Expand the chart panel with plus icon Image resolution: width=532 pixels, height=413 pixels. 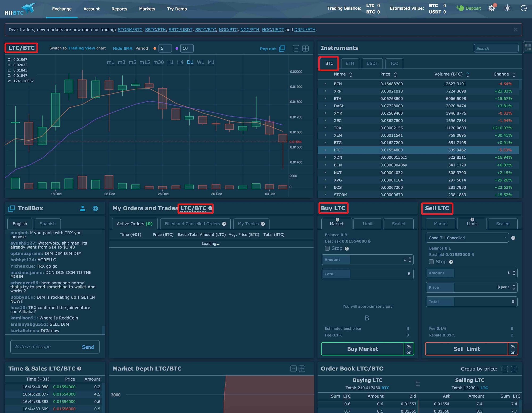tap(305, 48)
